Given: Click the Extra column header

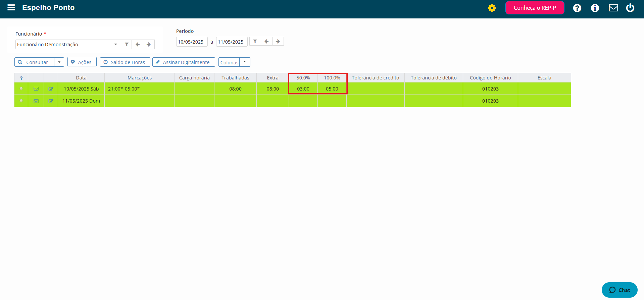Looking at the screenshot, I should [x=273, y=78].
